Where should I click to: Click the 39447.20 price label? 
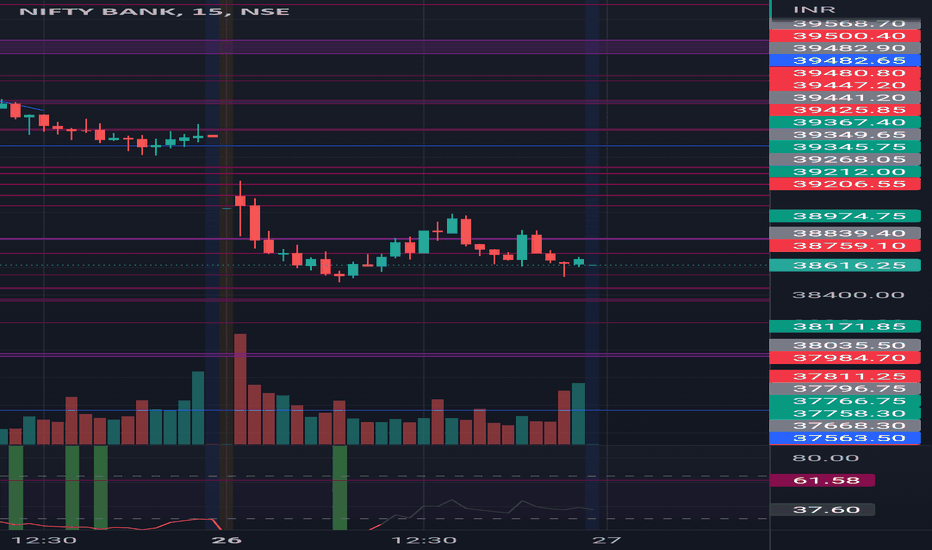[x=845, y=85]
